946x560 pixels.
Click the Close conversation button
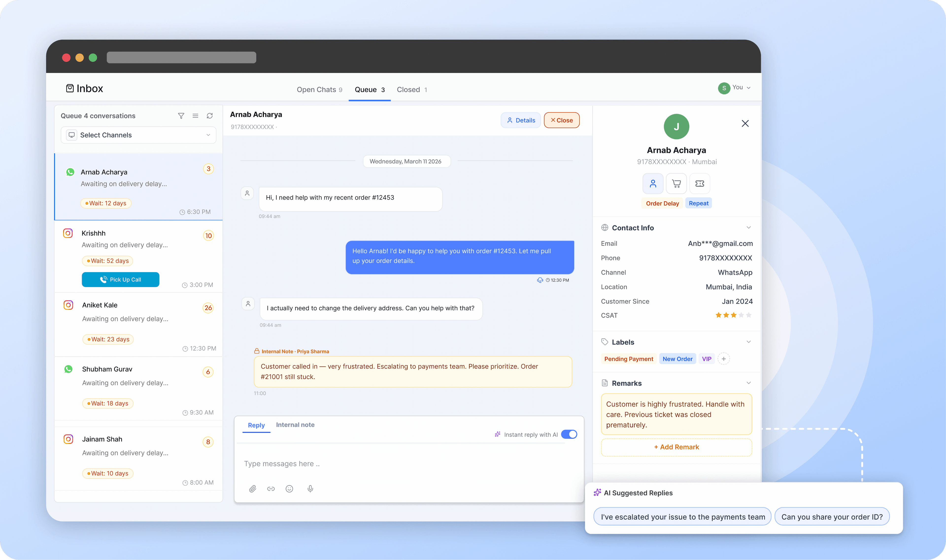coord(561,120)
